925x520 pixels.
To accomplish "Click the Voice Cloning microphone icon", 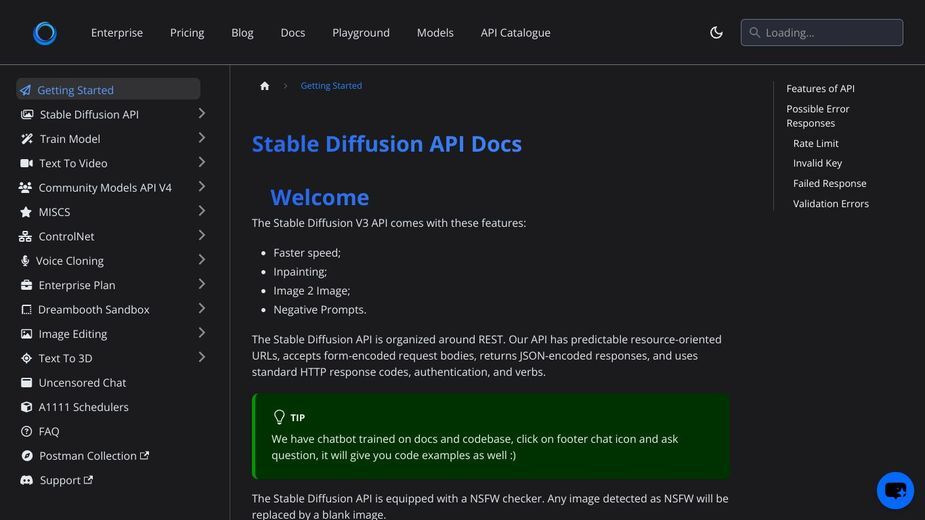I will coord(25,261).
